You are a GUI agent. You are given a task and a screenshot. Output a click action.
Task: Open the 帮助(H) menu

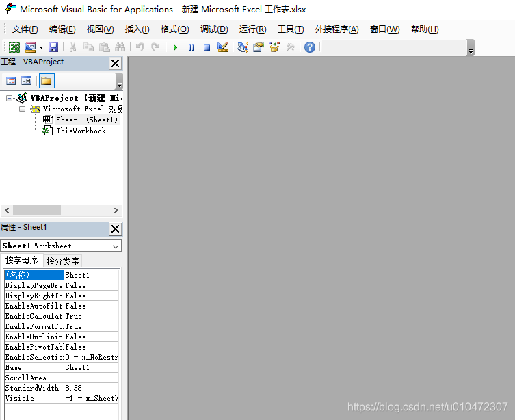point(425,29)
